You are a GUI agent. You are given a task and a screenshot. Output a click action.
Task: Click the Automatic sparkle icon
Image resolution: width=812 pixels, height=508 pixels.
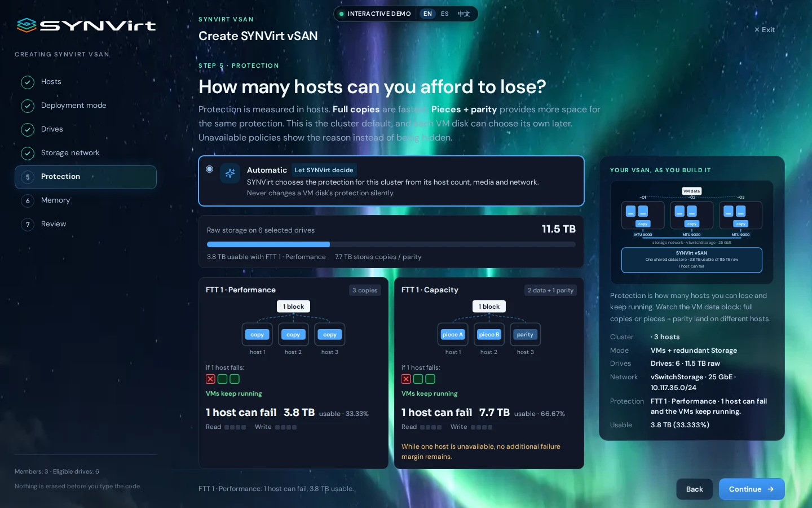pyautogui.click(x=230, y=173)
